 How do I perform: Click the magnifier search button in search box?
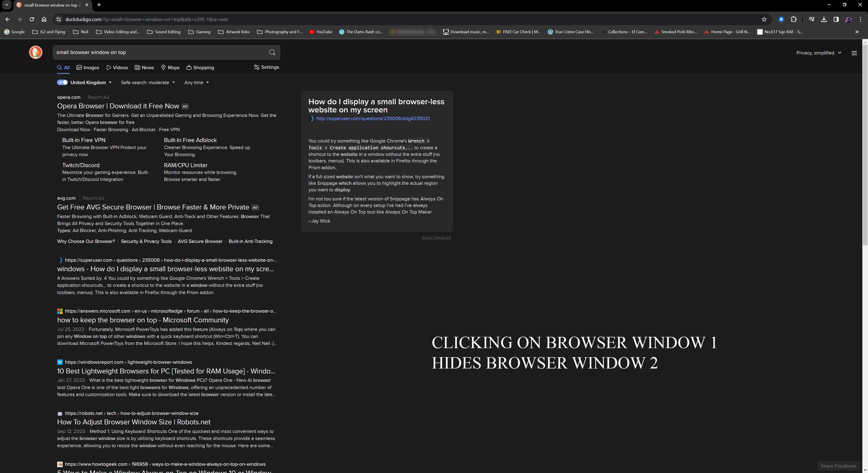point(272,52)
